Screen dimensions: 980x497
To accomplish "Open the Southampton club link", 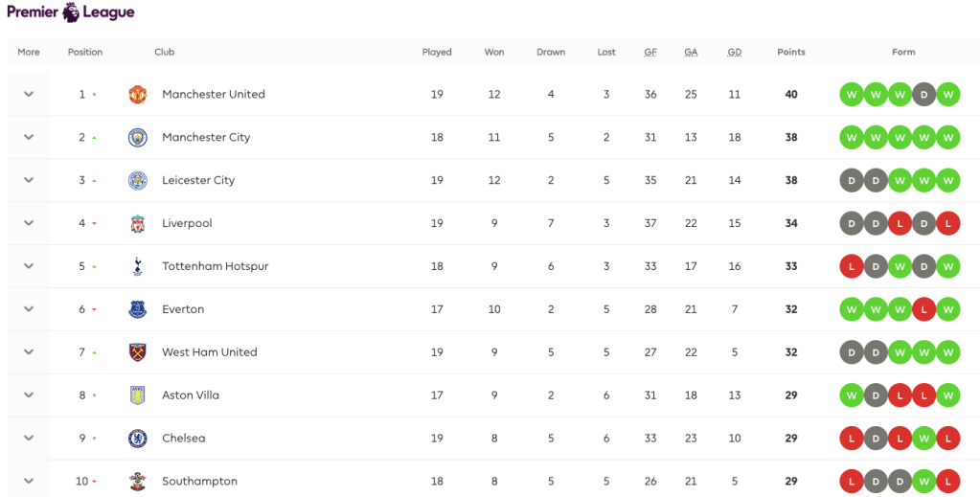I will click(199, 481).
